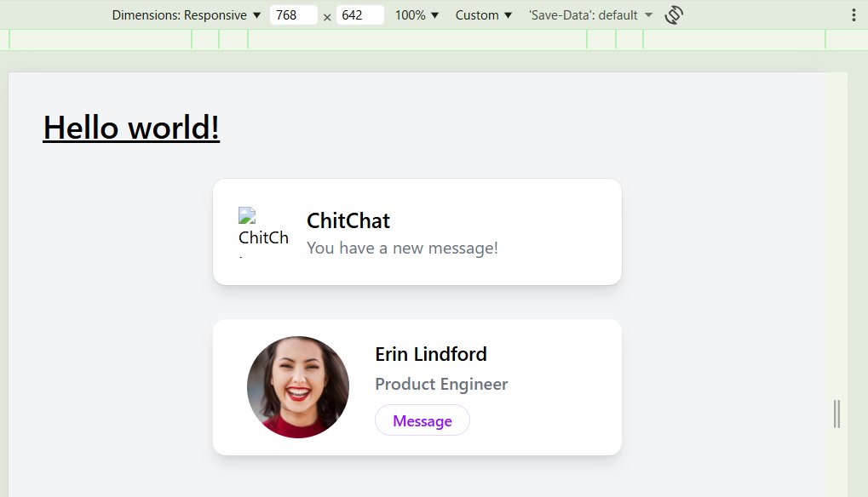
Task: Click the dropdown arrow next to Responsive
Action: pos(256,15)
